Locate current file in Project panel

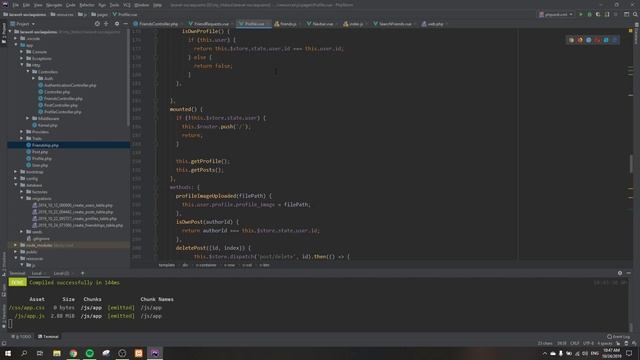point(97,24)
